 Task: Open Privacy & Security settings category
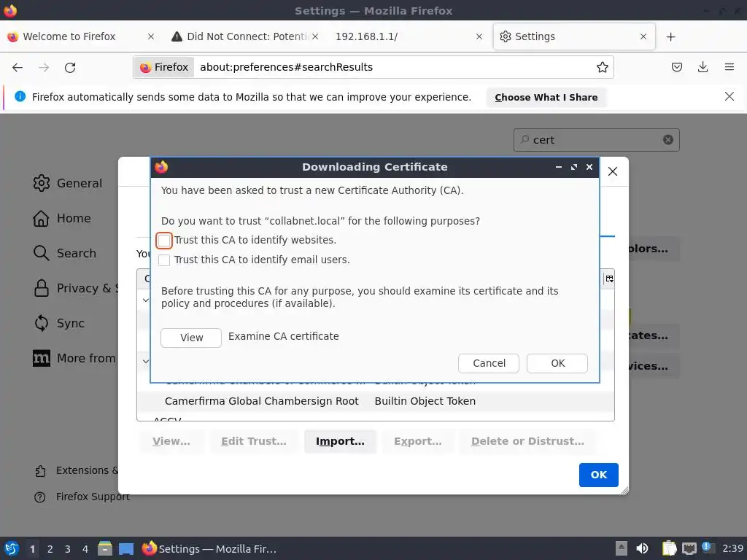click(75, 289)
